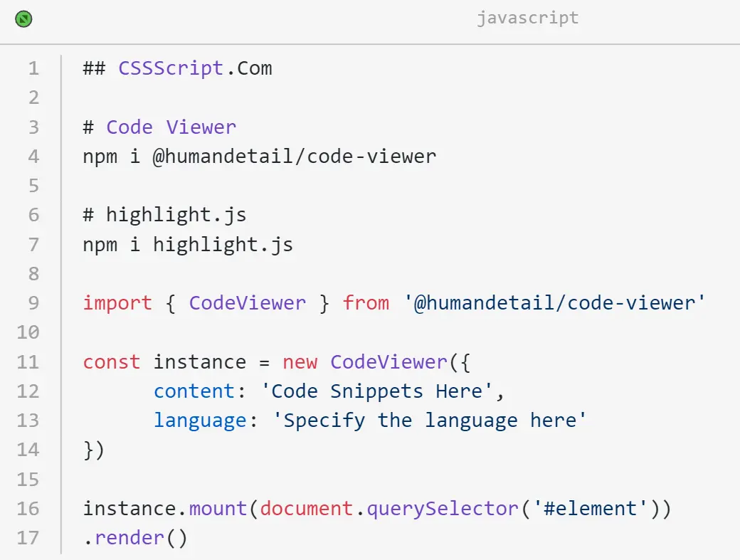The width and height of the screenshot is (740, 560).
Task: Click the 'Code Viewer' heading comment
Action: point(171,127)
